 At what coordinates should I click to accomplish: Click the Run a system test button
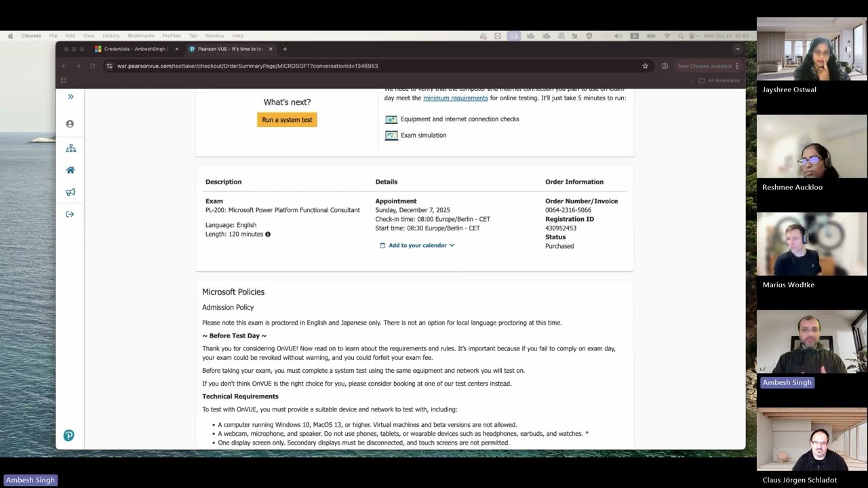click(287, 120)
